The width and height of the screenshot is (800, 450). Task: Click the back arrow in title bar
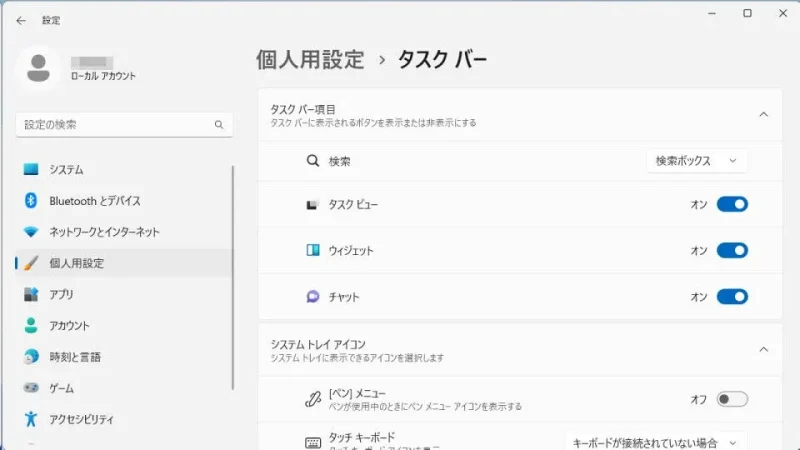tap(21, 20)
